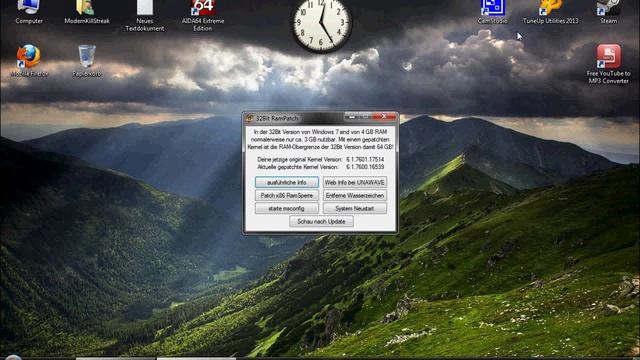640x360 pixels.
Task: Click the 'System Neustart' button
Action: [355, 208]
